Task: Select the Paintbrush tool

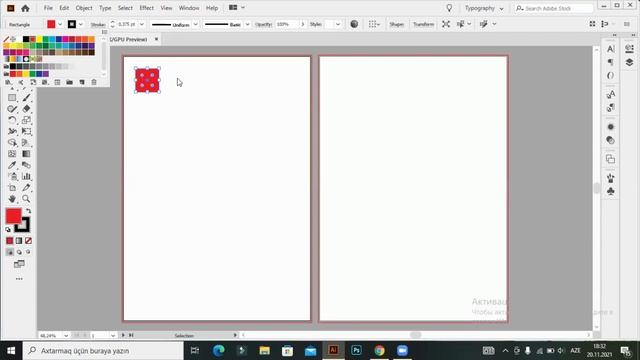Action: point(27,98)
